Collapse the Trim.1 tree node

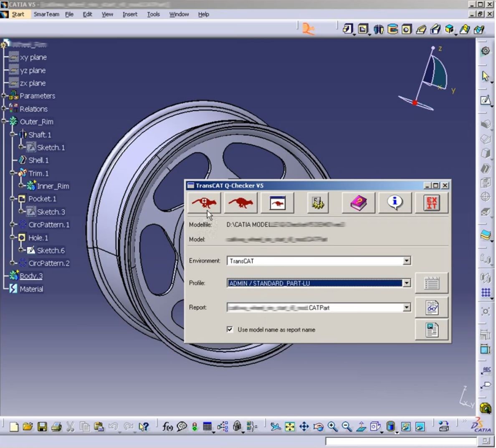[x=13, y=173]
